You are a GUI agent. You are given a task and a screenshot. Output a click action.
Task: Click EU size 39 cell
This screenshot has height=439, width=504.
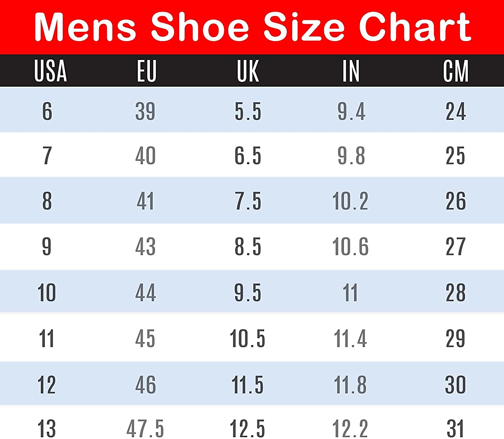tap(145, 111)
